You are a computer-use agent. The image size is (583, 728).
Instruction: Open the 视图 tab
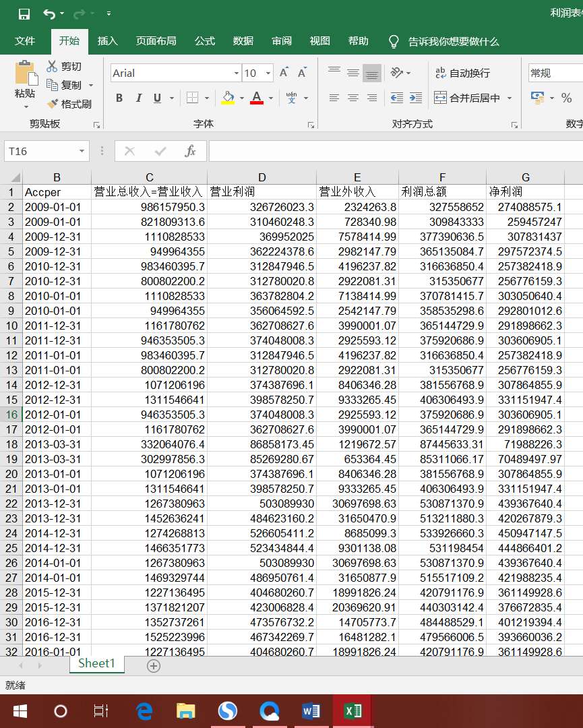320,41
